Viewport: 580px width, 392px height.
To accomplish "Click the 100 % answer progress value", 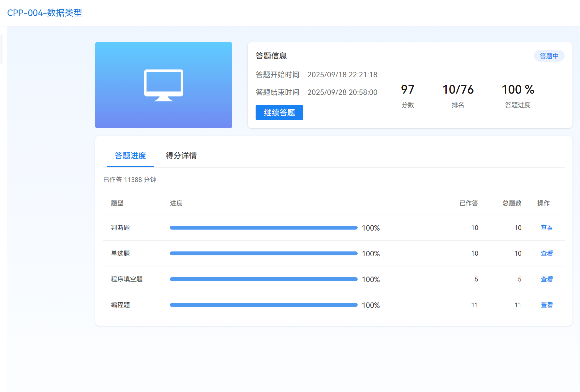I will 518,89.
